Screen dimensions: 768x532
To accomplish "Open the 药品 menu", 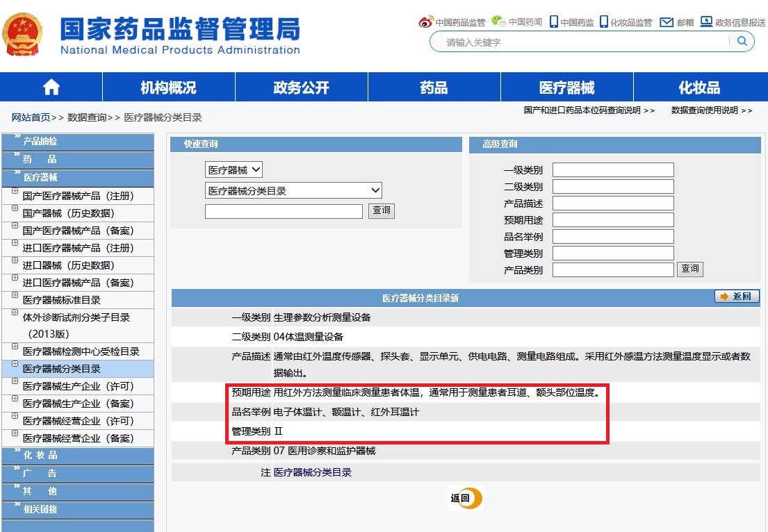I will click(434, 87).
